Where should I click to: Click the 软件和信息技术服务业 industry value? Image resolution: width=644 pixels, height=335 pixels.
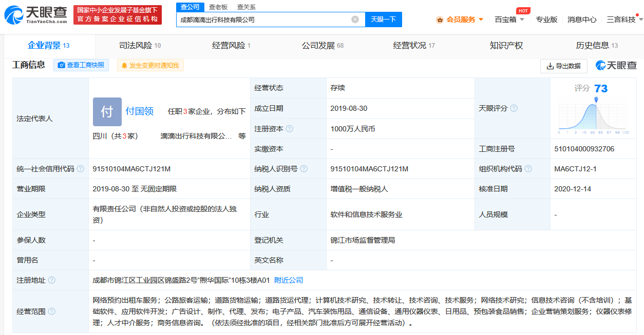pos(366,214)
